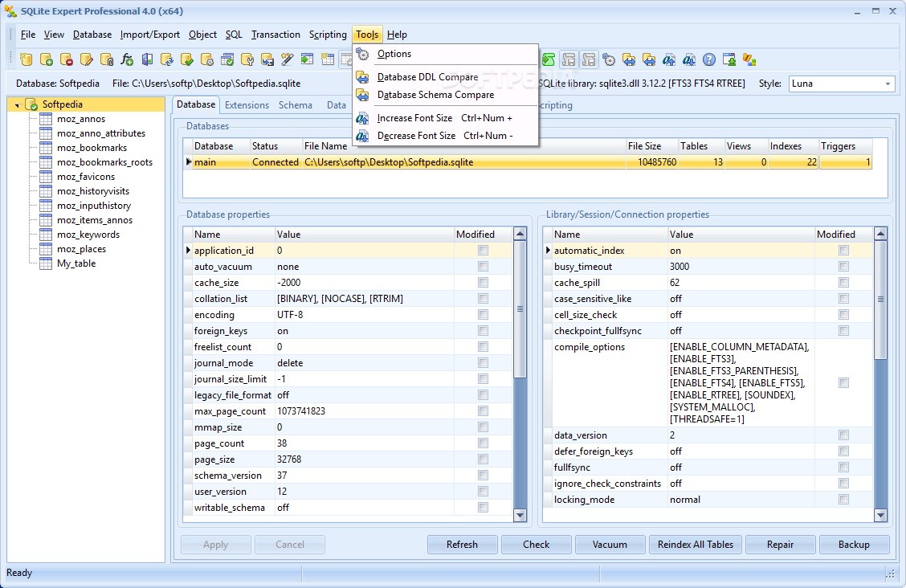Toggle Modified checkbox for locking_mode
Image resolution: width=906 pixels, height=588 pixels.
click(x=843, y=500)
